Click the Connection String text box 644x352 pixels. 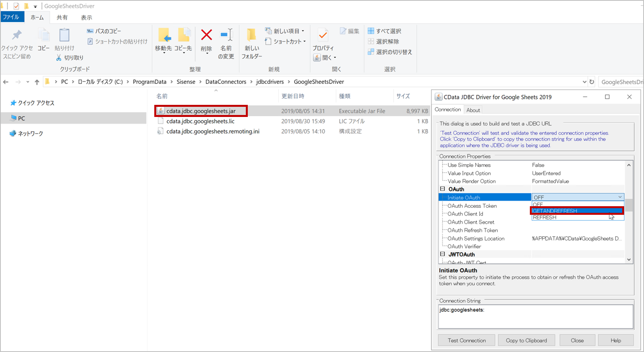tap(536, 317)
